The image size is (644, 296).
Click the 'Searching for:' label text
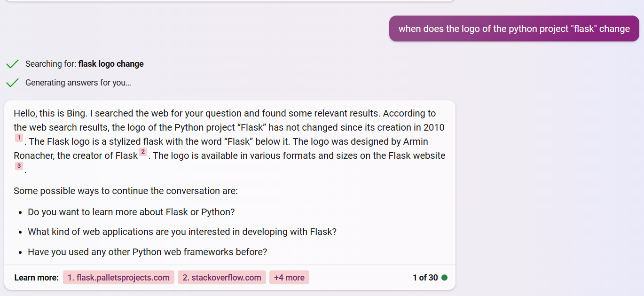[x=51, y=64]
